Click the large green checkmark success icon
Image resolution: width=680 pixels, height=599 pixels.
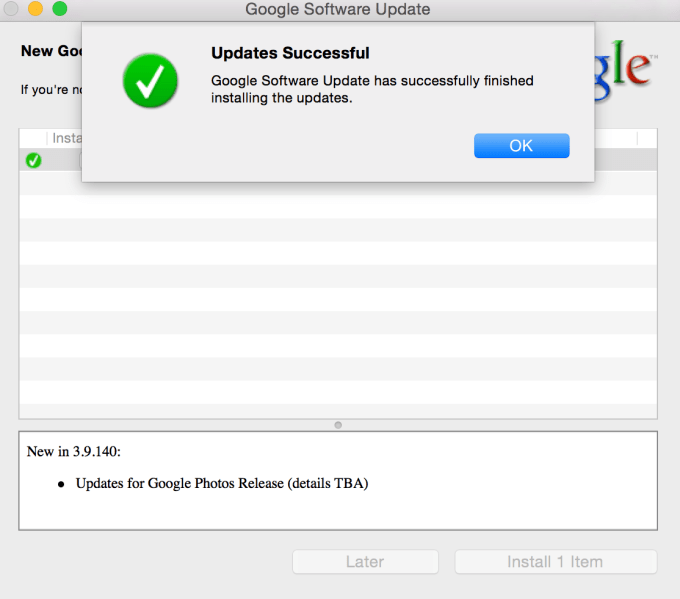pos(150,81)
